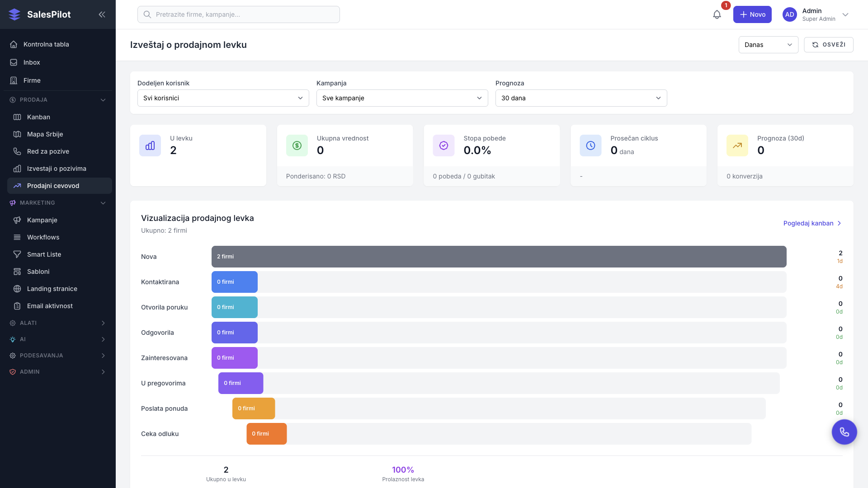
Task: Click the Prognoza trend arrow icon
Action: [737, 145]
